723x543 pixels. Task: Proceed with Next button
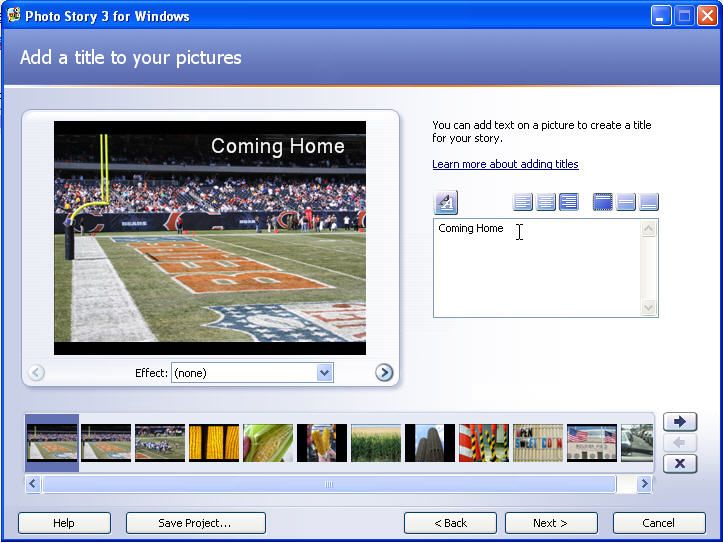tap(551, 523)
